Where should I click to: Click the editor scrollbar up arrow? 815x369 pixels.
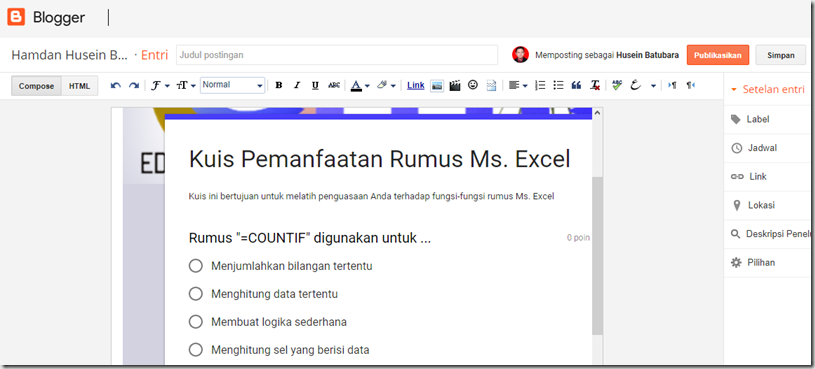[x=598, y=113]
